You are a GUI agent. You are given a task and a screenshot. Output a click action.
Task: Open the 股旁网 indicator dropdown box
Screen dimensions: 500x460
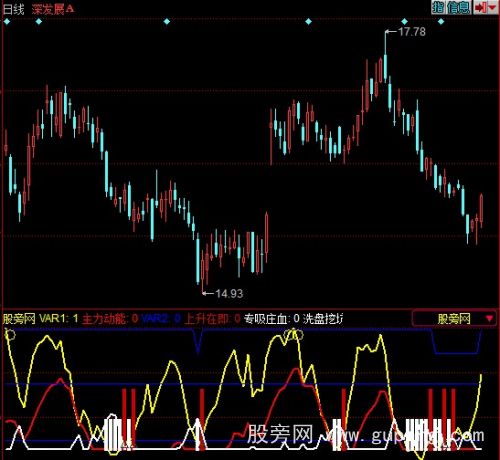[x=454, y=319]
